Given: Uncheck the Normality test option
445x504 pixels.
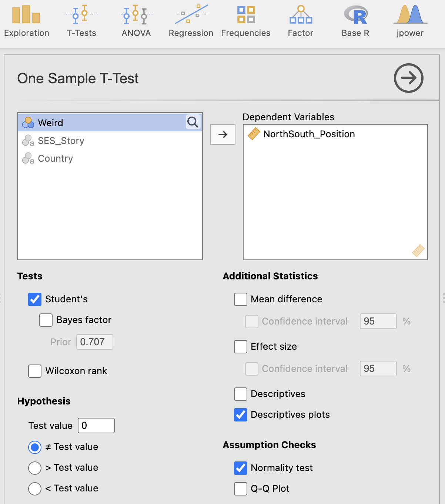Looking at the screenshot, I should pos(241,468).
